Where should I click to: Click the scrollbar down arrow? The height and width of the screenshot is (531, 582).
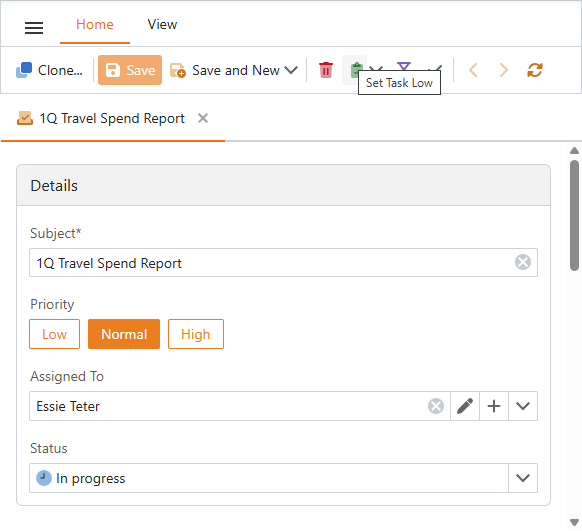click(x=574, y=522)
